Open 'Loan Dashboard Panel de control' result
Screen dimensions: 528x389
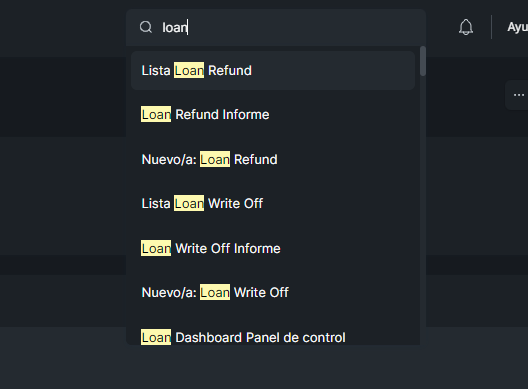273,337
